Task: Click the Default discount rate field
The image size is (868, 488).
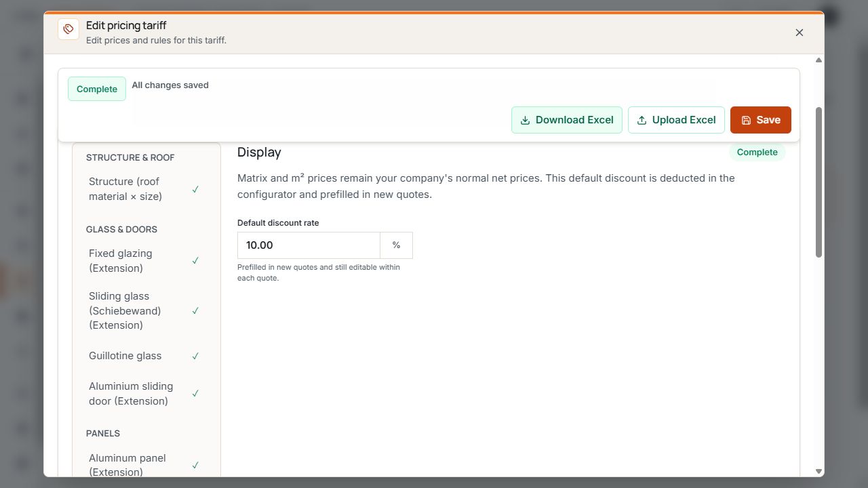Action: tap(309, 245)
